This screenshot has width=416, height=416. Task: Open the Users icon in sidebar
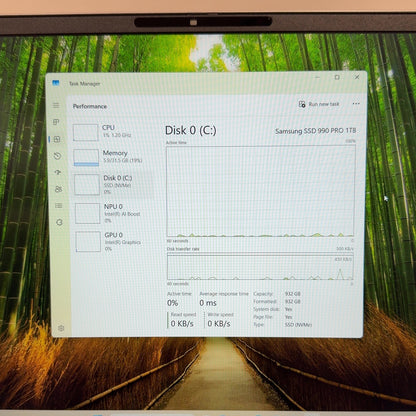(x=58, y=189)
